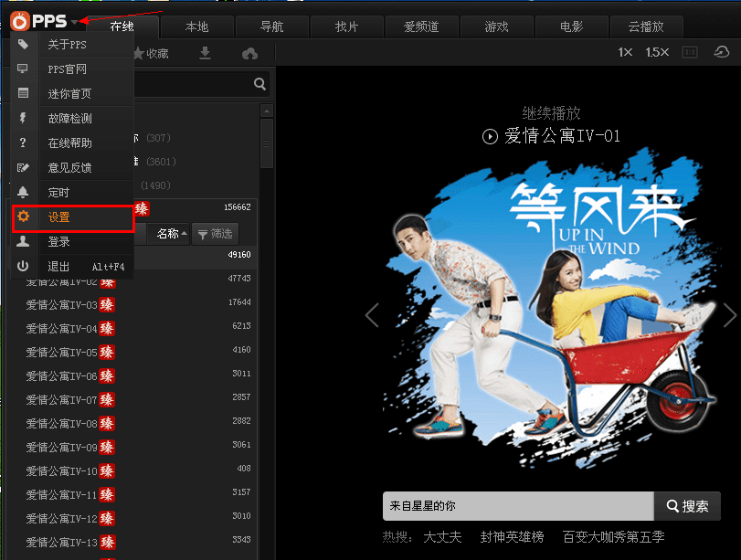Click the channel list scrollbar thumb
Viewport: 741px width, 560px height.
click(x=267, y=143)
